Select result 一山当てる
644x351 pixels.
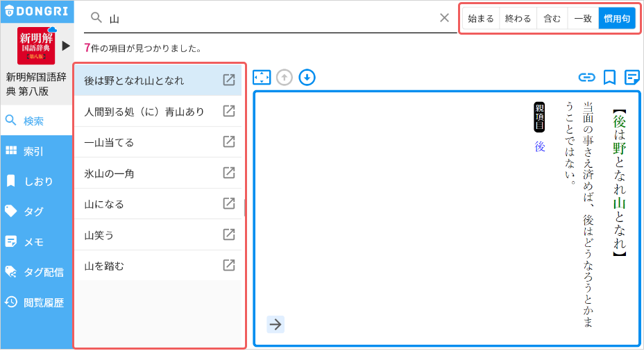pyautogui.click(x=158, y=142)
